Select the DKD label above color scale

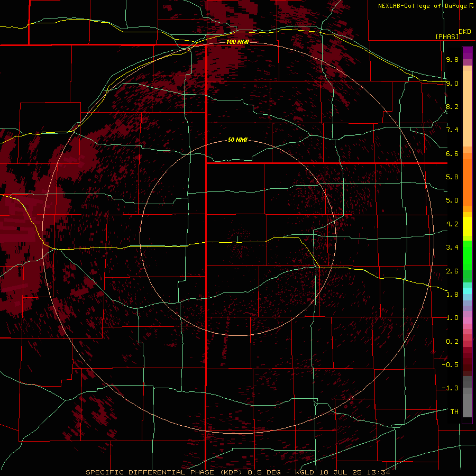(x=465, y=32)
